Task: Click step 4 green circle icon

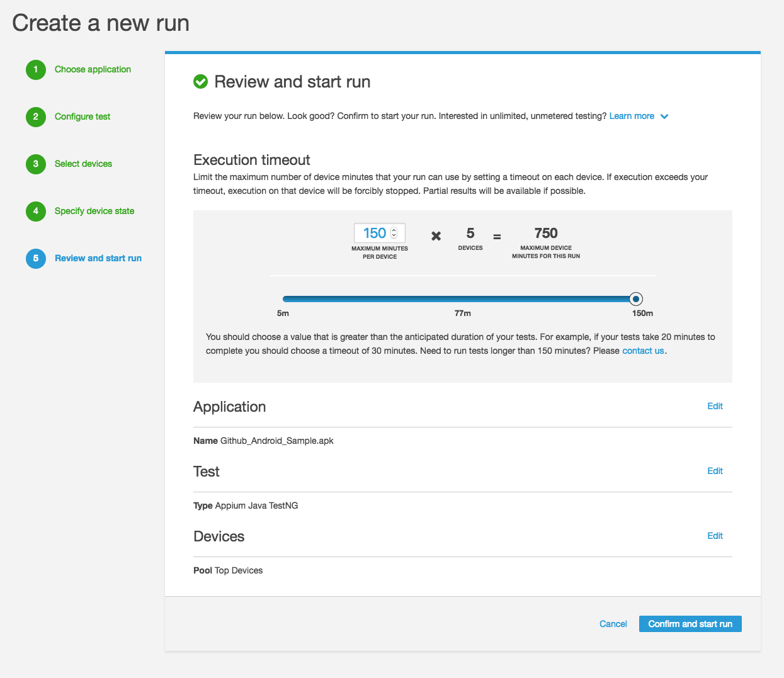Action: pos(36,212)
